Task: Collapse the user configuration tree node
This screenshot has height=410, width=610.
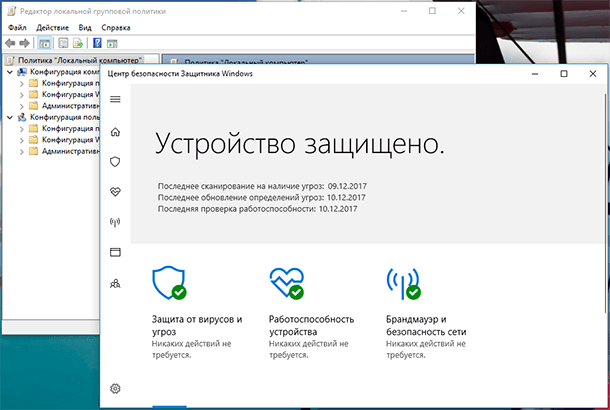Action: point(10,117)
